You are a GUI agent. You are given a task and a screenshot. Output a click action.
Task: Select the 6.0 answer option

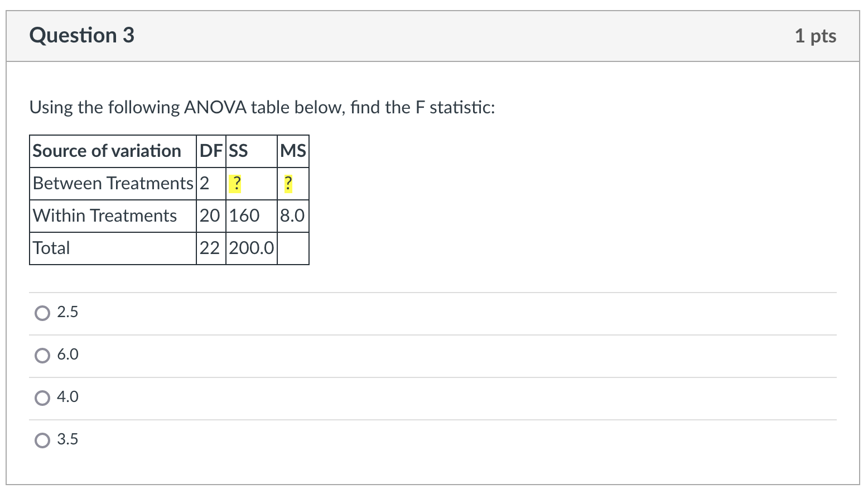[42, 356]
